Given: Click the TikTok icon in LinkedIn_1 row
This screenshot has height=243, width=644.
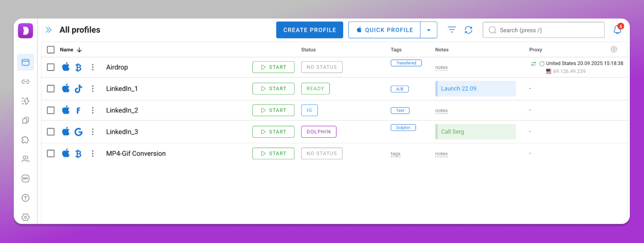Looking at the screenshot, I should [x=79, y=89].
